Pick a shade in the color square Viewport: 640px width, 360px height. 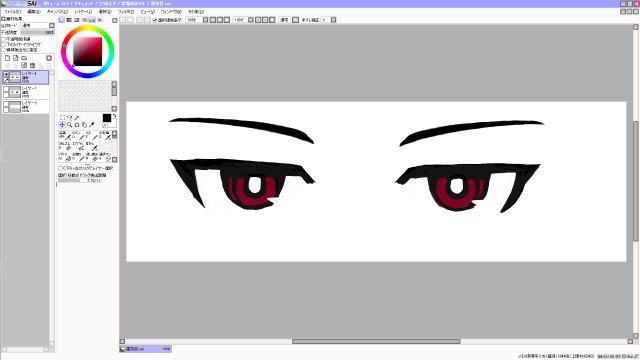pyautogui.click(x=87, y=51)
